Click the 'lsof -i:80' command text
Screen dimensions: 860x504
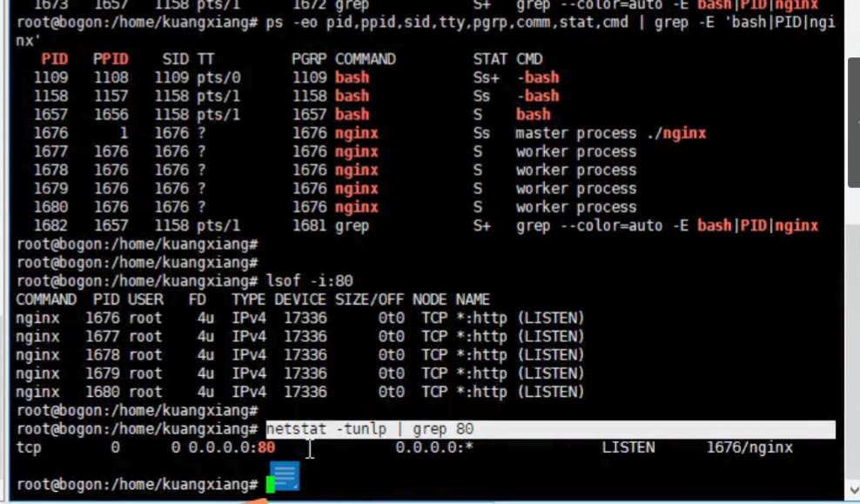pos(309,281)
